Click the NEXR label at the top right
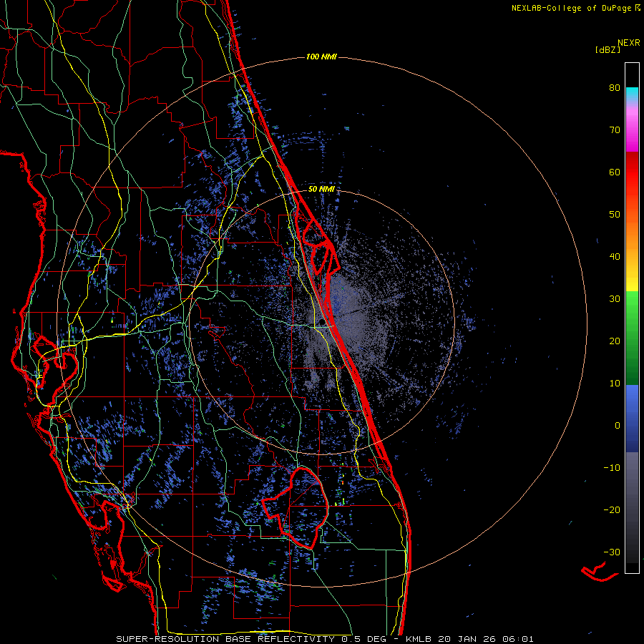The width and height of the screenshot is (644, 644). coord(629,43)
